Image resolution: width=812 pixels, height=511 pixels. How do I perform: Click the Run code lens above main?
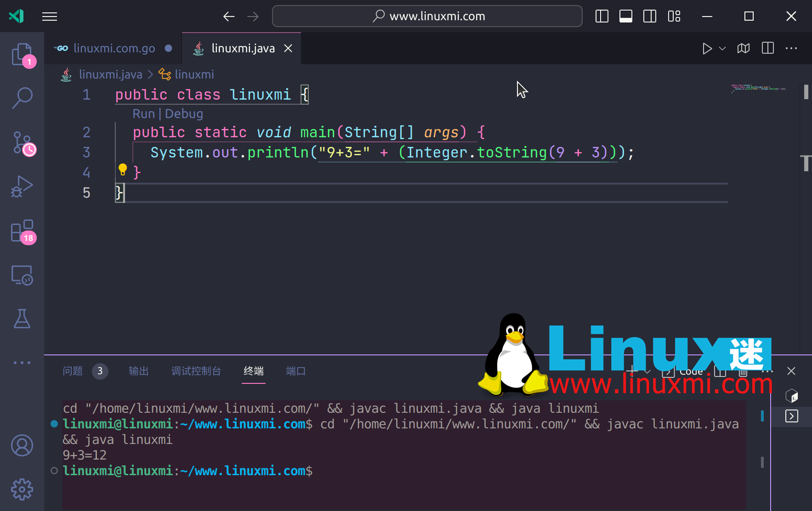(x=143, y=113)
